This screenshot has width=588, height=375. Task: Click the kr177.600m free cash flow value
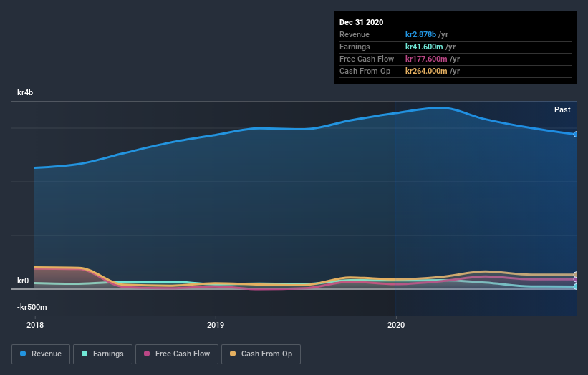coord(426,59)
